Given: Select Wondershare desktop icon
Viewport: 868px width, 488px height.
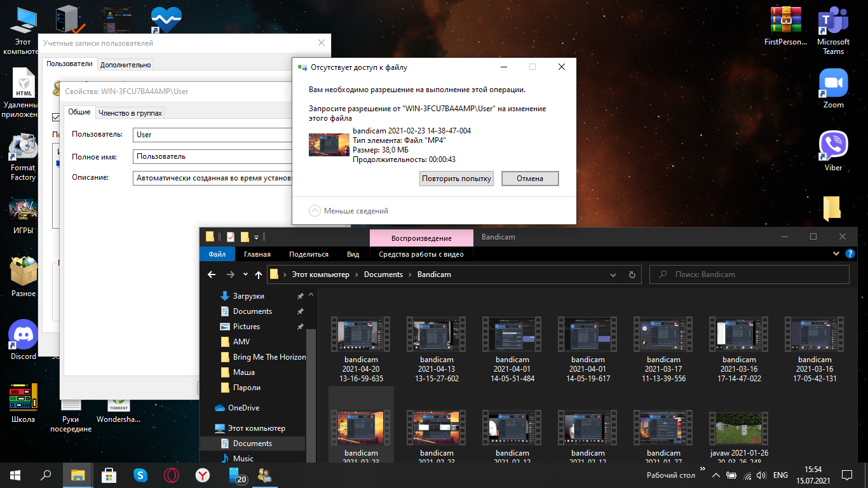Looking at the screenshot, I should 118,412.
